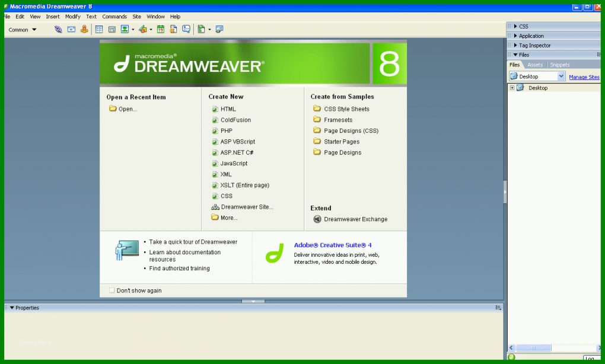Expand the Desktop tree node
Image resolution: width=605 pixels, height=364 pixels.
click(x=512, y=88)
